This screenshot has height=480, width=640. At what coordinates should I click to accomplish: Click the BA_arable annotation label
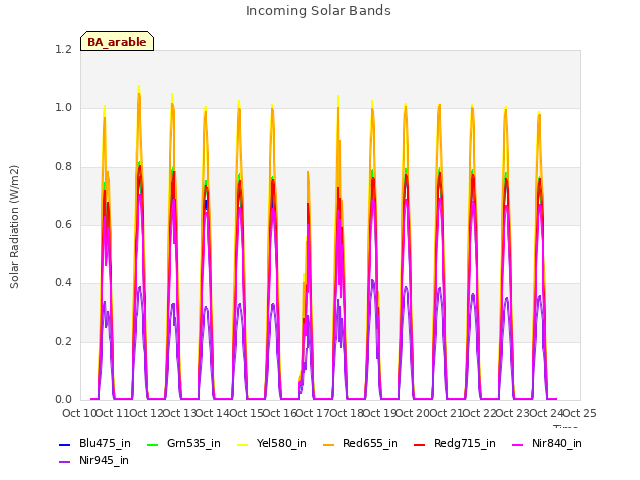coord(117,42)
